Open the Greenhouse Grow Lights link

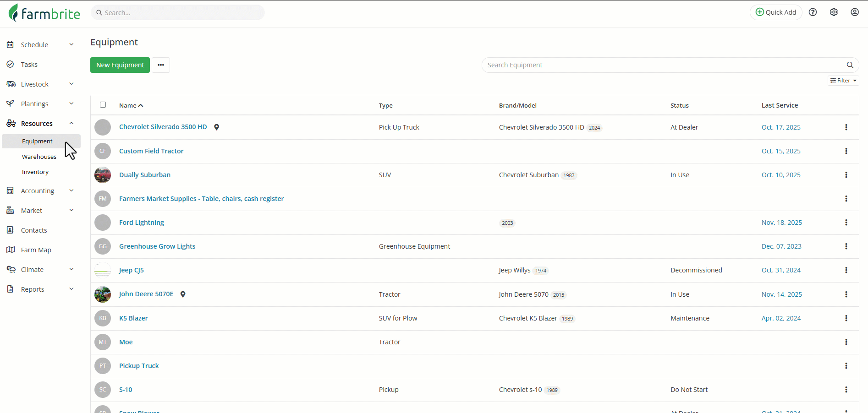(x=157, y=246)
